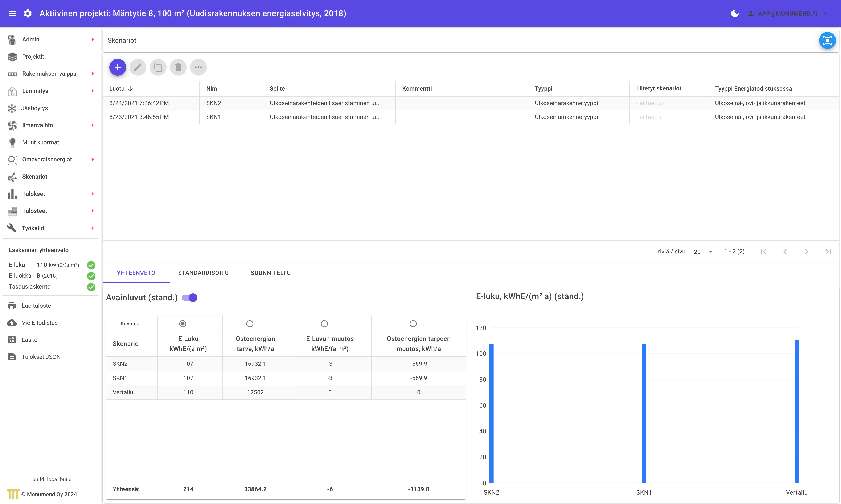Click the Luo tuloste printer icon

pyautogui.click(x=12, y=306)
